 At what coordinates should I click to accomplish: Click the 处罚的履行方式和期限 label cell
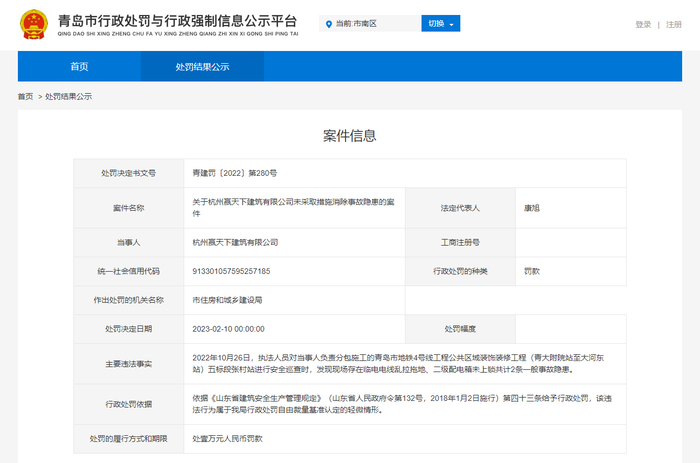pyautogui.click(x=129, y=439)
